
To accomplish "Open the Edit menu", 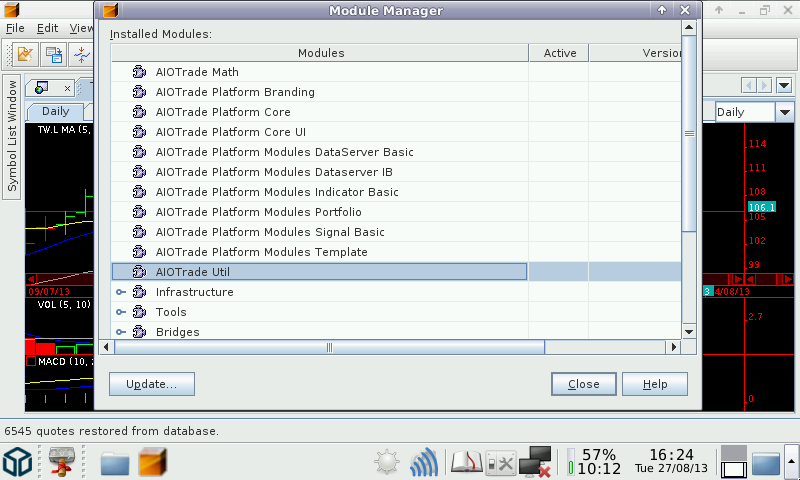I will [x=47, y=28].
